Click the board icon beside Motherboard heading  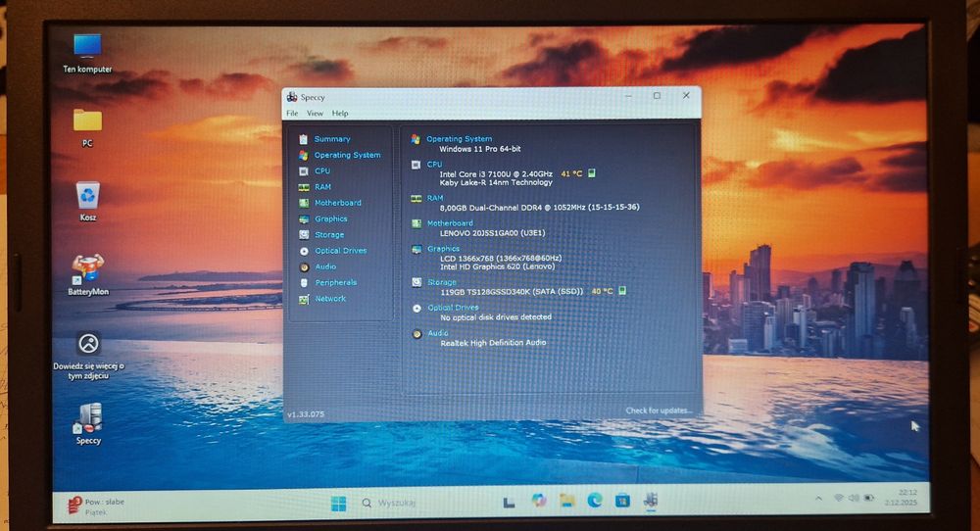pyautogui.click(x=416, y=223)
